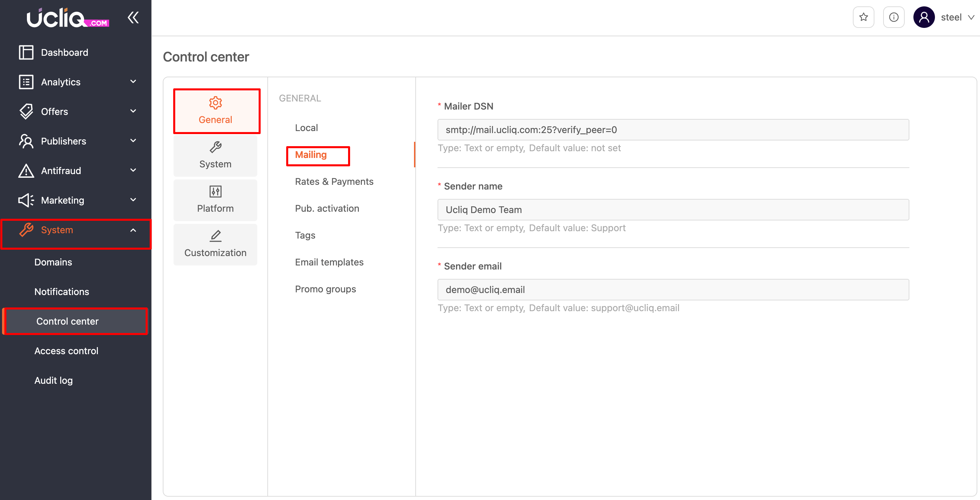Click the user avatar icon
980x500 pixels.
pos(923,17)
